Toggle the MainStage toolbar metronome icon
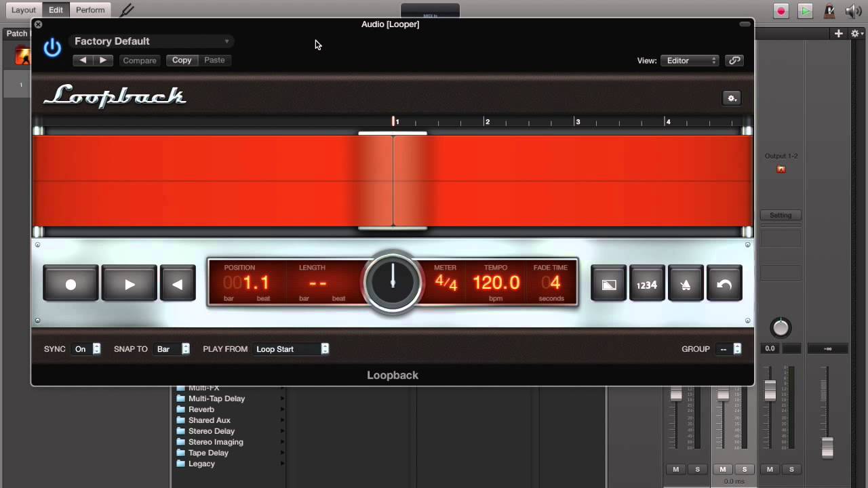Viewport: 868px width, 488px height. click(829, 11)
